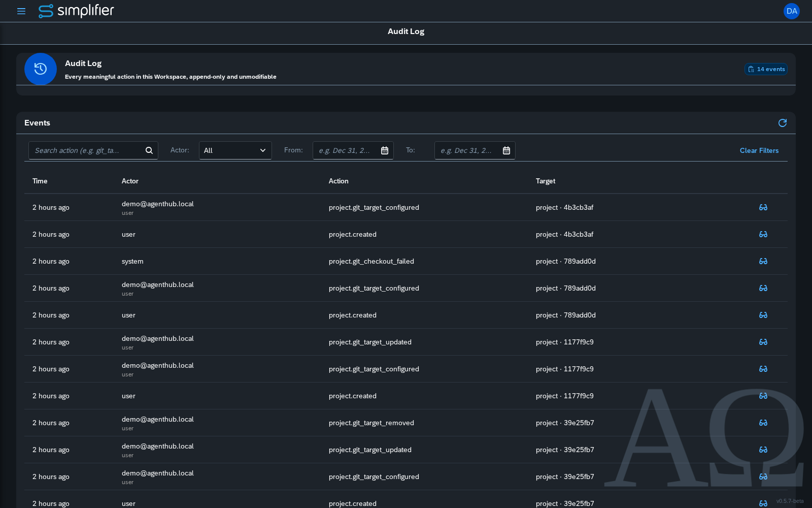Viewport: 812px width, 508px height.
Task: Click the Action column header
Action: tap(339, 181)
